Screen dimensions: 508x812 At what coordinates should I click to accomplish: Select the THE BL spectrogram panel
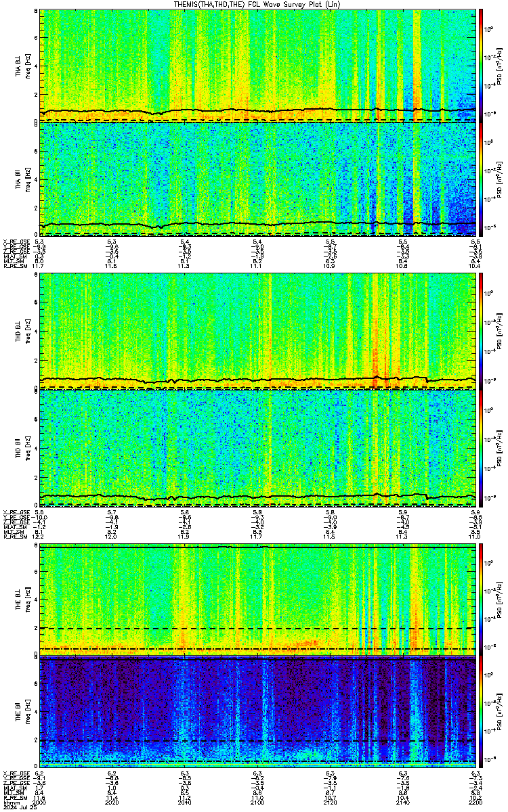tap(258, 600)
